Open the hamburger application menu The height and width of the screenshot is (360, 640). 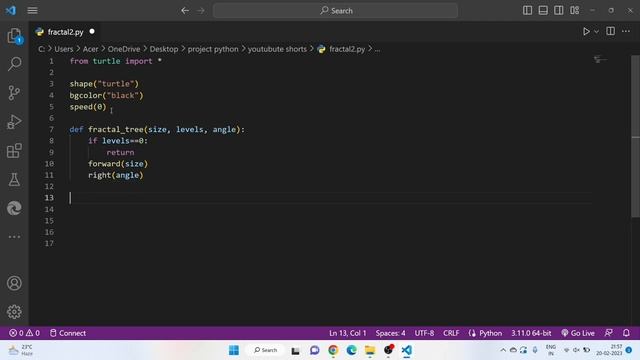[x=32, y=11]
